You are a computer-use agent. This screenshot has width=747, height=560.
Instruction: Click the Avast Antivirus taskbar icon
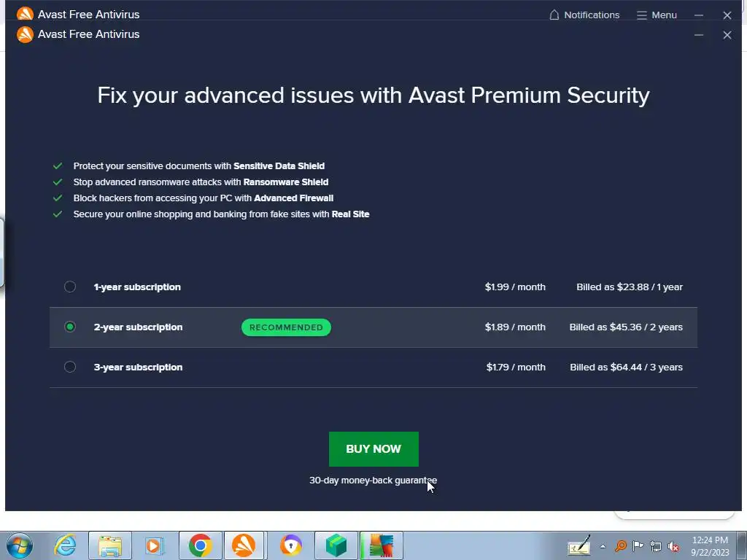244,545
